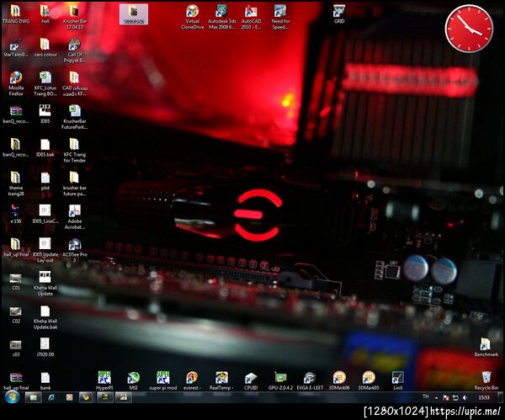This screenshot has width=505, height=420.
Task: Launch the everest shortcut
Action: point(192,380)
